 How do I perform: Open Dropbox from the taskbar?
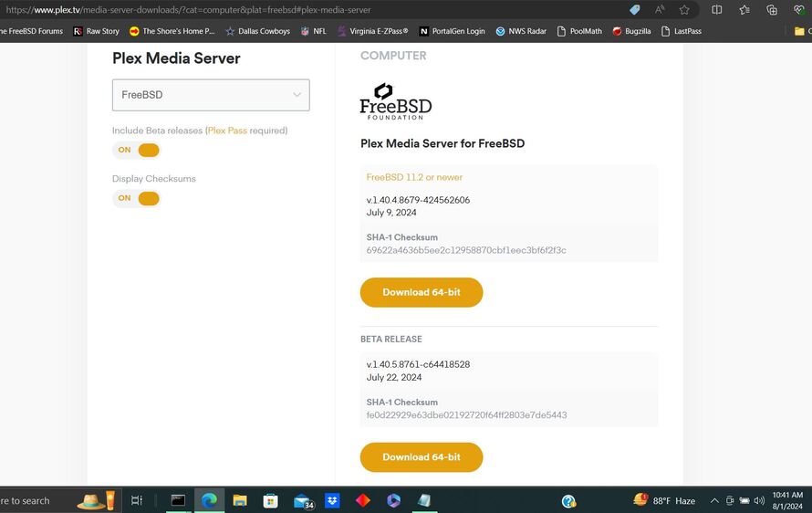pyautogui.click(x=333, y=500)
